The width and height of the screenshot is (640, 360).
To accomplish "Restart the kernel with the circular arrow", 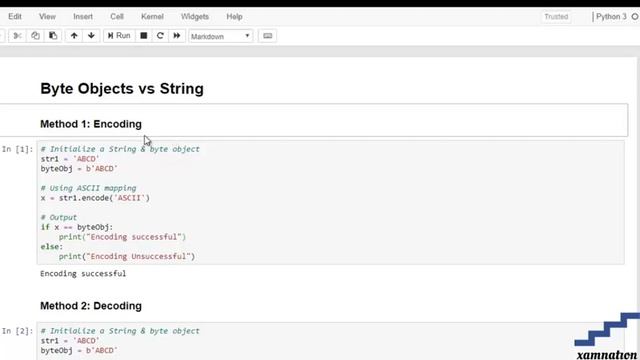I will click(x=160, y=36).
